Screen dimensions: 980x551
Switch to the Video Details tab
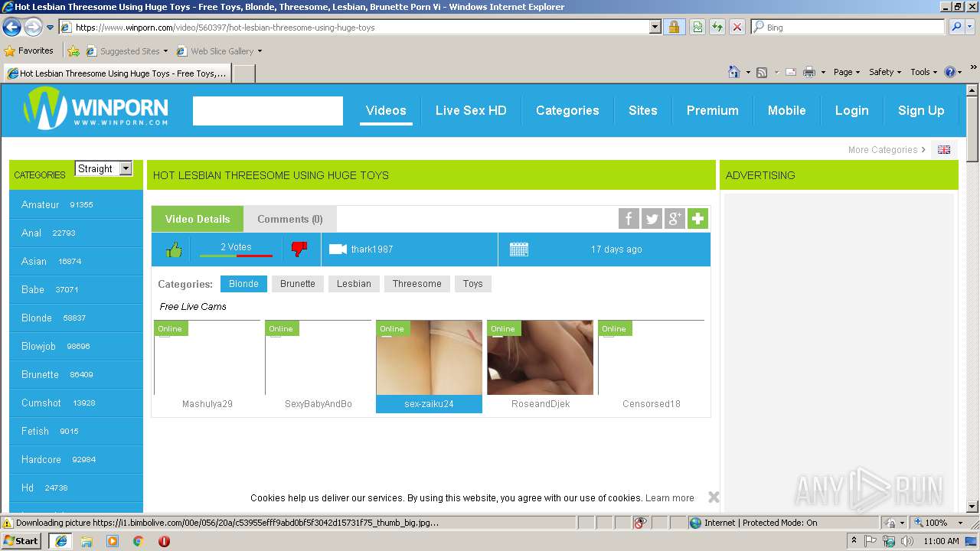tap(198, 219)
